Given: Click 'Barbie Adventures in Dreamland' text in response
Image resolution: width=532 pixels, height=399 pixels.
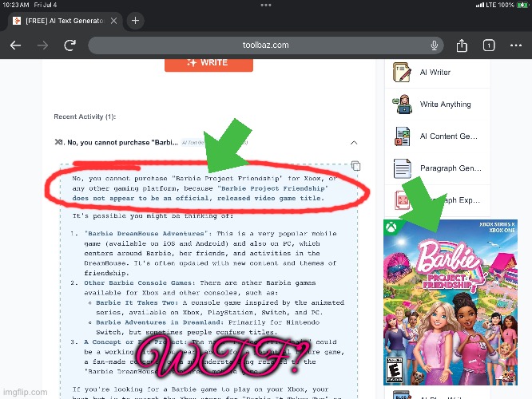Looking at the screenshot, I should [160, 322].
